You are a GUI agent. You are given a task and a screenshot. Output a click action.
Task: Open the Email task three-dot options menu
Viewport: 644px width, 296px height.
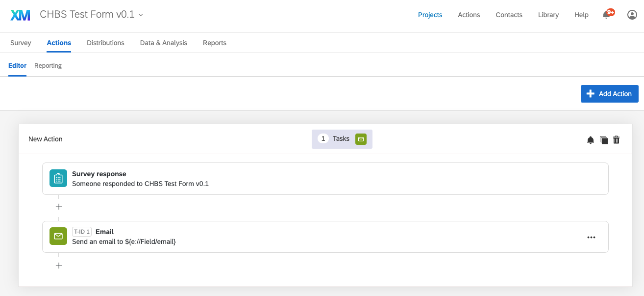[x=591, y=237]
